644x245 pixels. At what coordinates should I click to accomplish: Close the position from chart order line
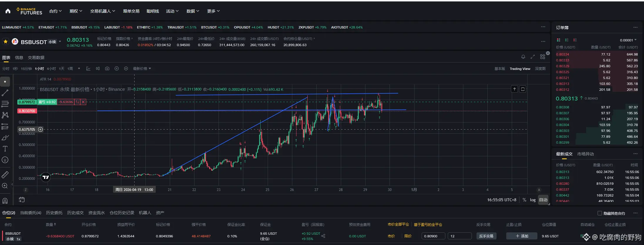pyautogui.click(x=83, y=102)
